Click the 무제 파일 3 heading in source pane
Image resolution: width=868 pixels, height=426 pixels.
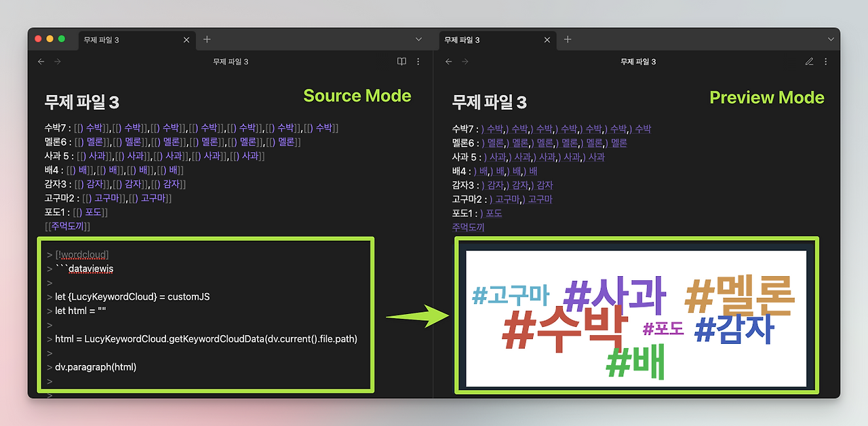click(81, 102)
